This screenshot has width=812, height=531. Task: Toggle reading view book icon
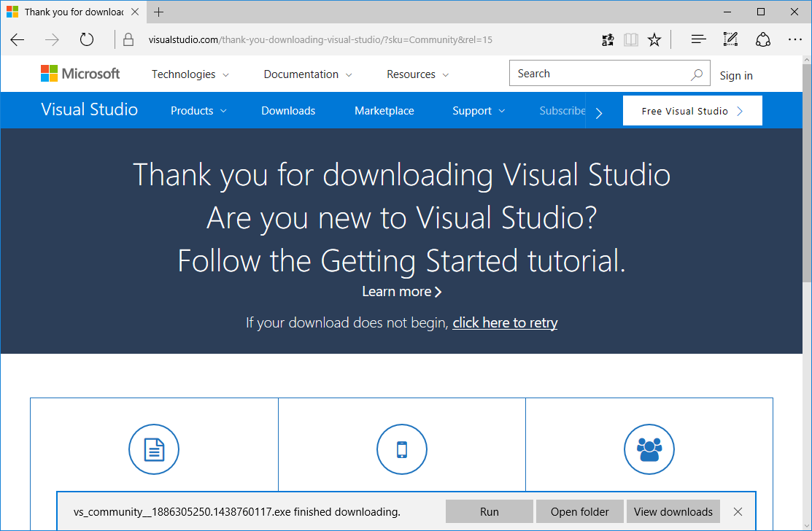(631, 40)
